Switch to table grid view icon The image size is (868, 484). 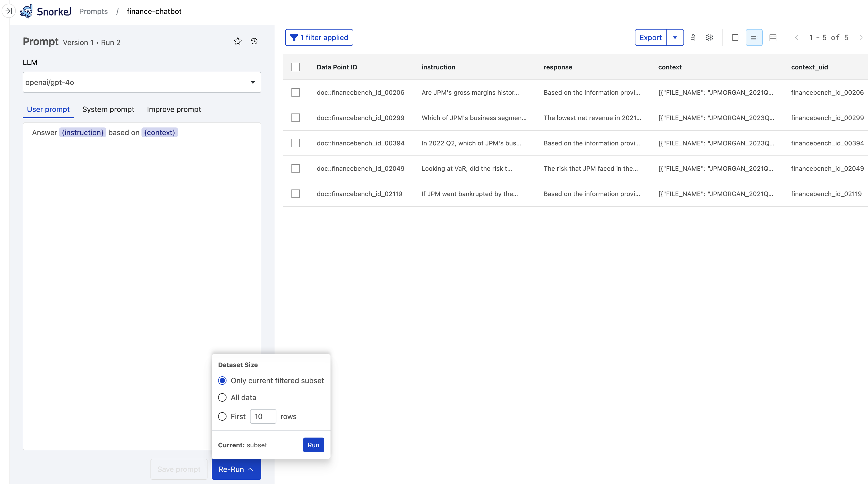[773, 37]
